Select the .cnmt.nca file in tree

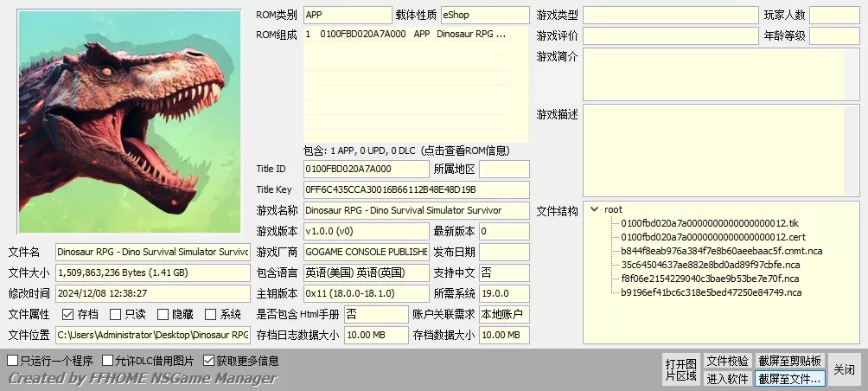[721, 251]
